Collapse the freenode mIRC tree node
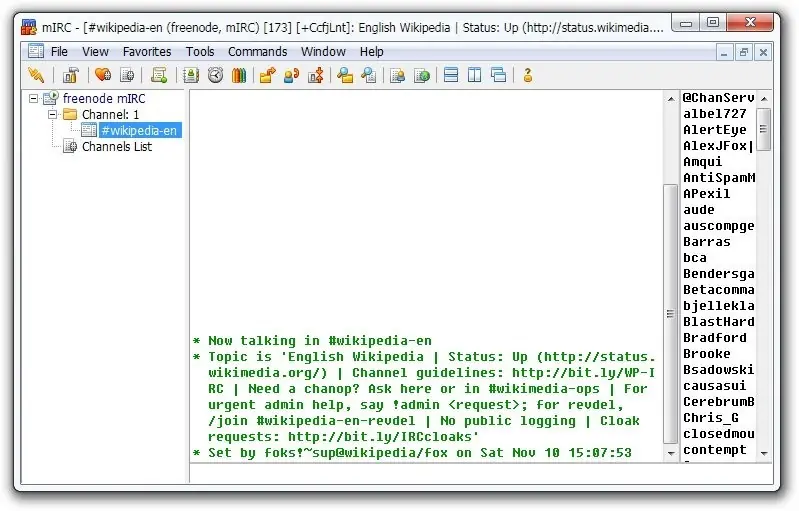This screenshot has width=799, height=511. 34,99
